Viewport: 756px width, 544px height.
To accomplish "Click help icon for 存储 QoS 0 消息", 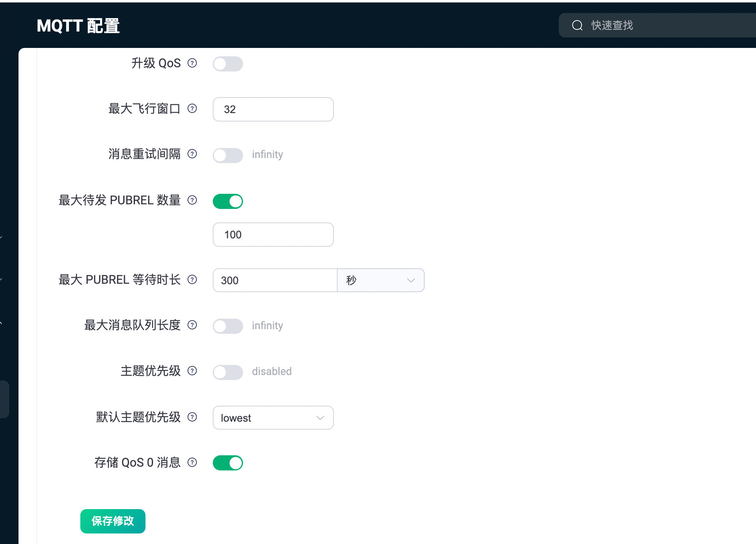I will point(192,462).
